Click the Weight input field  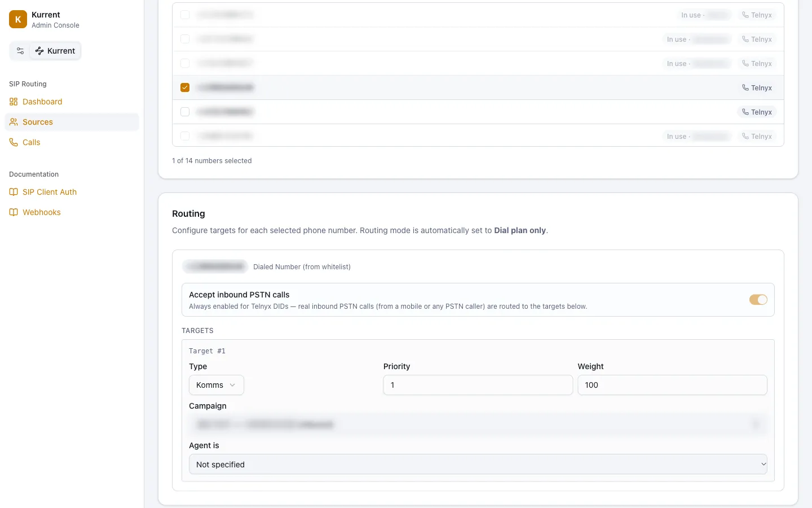pos(672,385)
